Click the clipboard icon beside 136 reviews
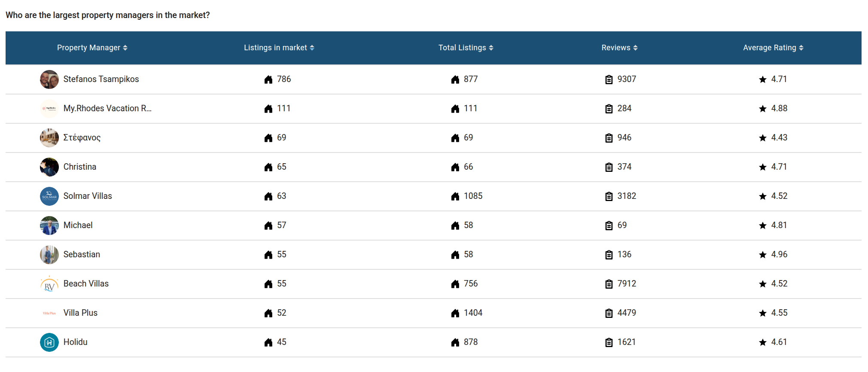Image resolution: width=868 pixels, height=372 pixels. pos(609,255)
